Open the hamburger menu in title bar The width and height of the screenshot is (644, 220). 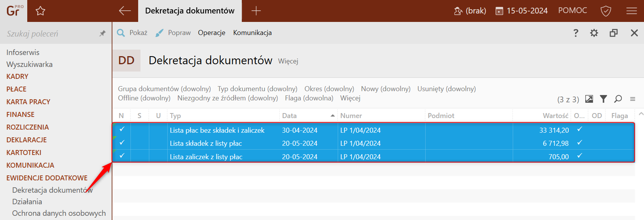pos(631,11)
